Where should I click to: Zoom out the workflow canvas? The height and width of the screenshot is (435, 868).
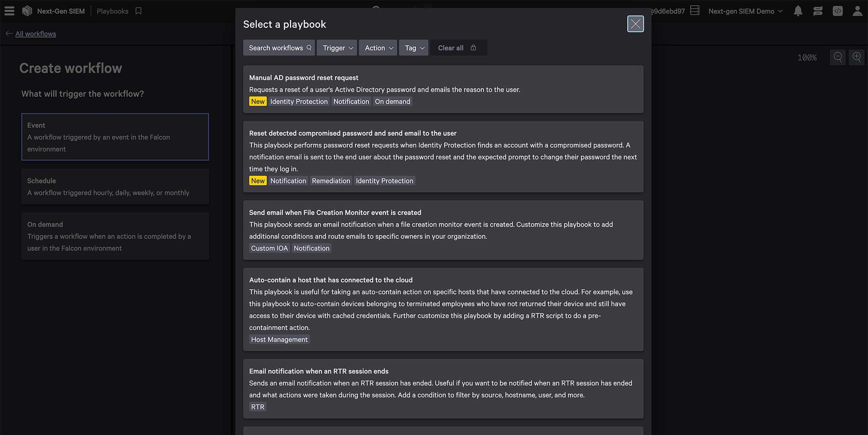[837, 57]
